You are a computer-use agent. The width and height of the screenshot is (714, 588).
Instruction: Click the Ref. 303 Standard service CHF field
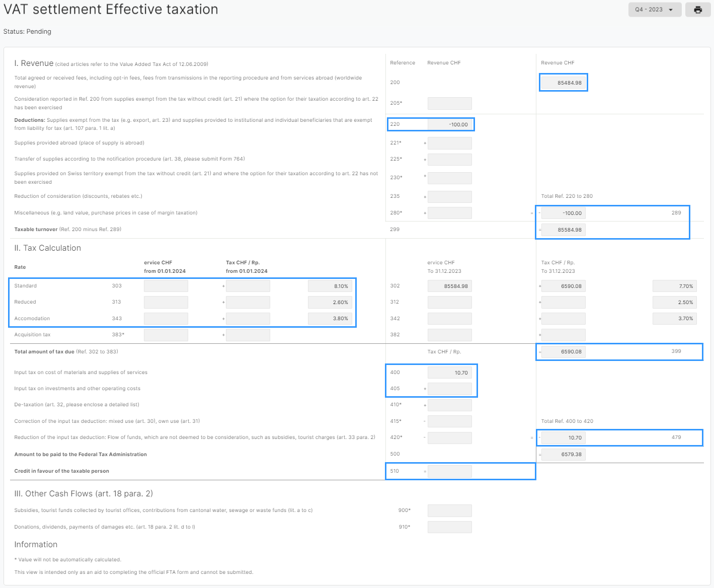point(166,286)
